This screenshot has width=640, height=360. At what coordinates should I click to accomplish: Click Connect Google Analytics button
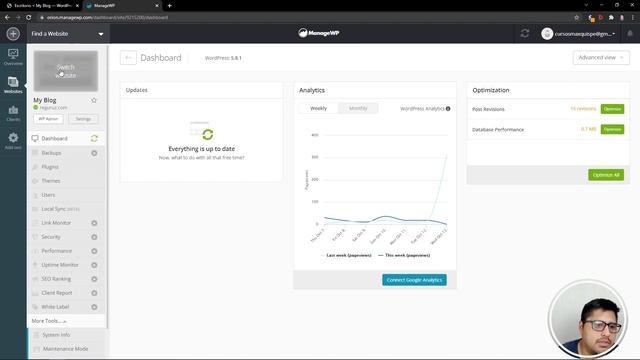pos(414,280)
